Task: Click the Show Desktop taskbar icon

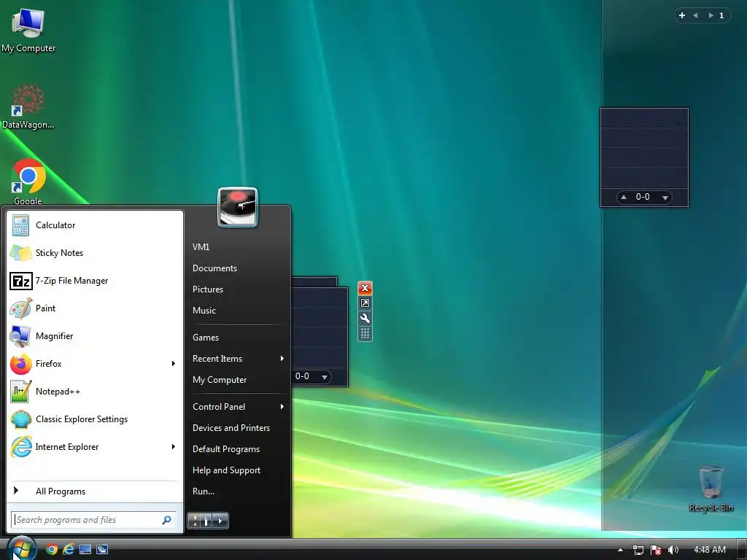Action: (85, 550)
